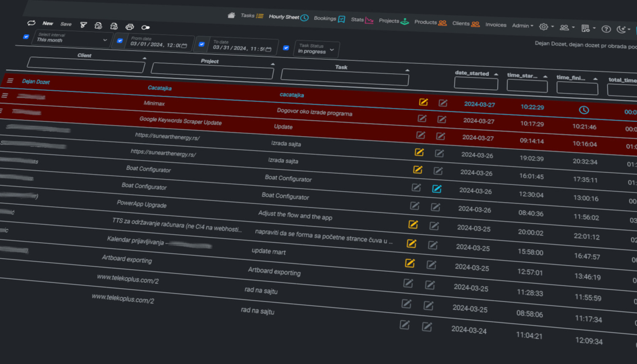Click the print icon in the toolbar
Screen dimensions: 637x364
[130, 27]
